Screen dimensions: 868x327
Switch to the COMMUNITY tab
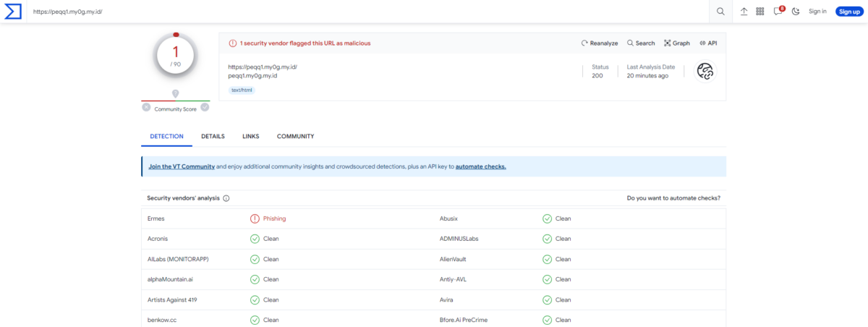[295, 136]
